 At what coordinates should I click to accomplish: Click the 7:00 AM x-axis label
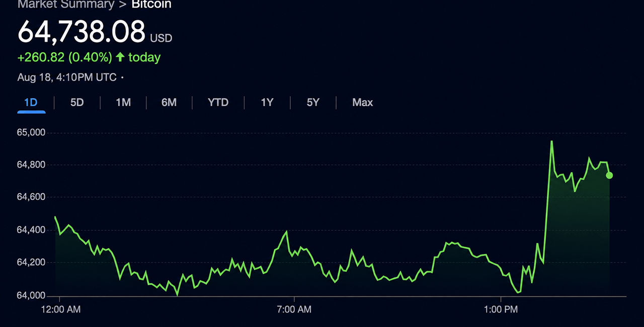click(294, 309)
